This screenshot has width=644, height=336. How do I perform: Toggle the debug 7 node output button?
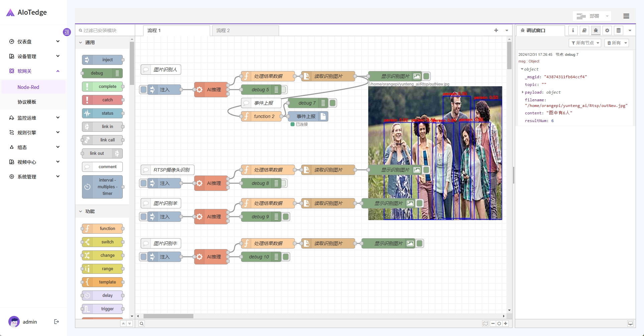tap(333, 103)
